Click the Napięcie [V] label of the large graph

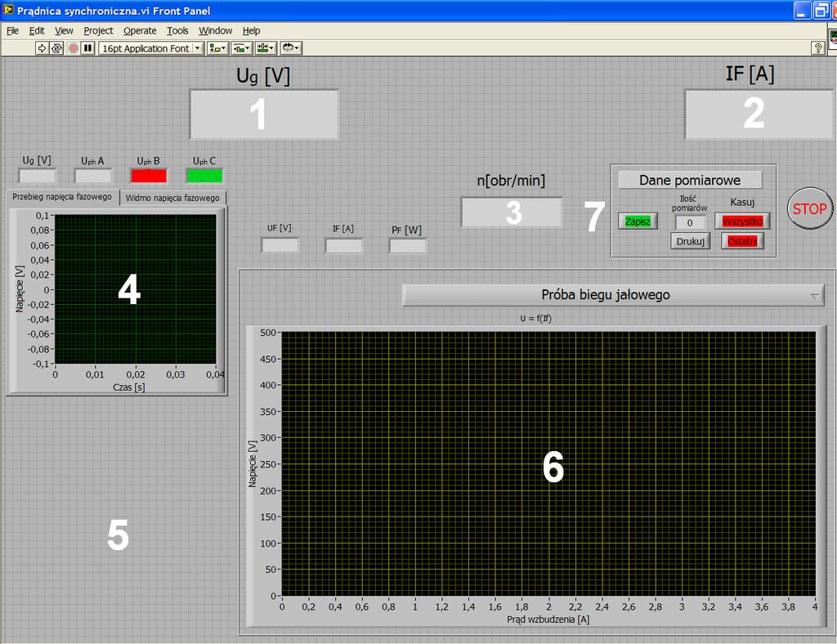[x=253, y=463]
